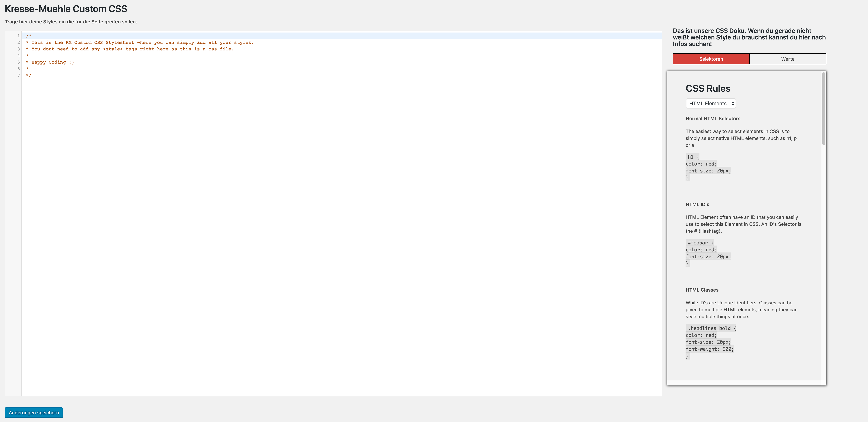
Task: Click the Kresse-Muehle Custom CSS title
Action: (x=66, y=9)
